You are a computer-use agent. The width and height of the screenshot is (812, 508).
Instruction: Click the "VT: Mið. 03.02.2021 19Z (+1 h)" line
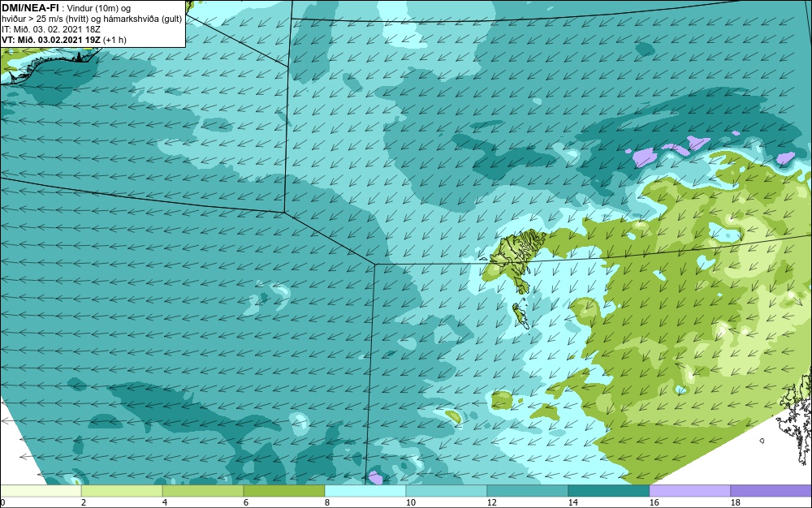point(63,40)
